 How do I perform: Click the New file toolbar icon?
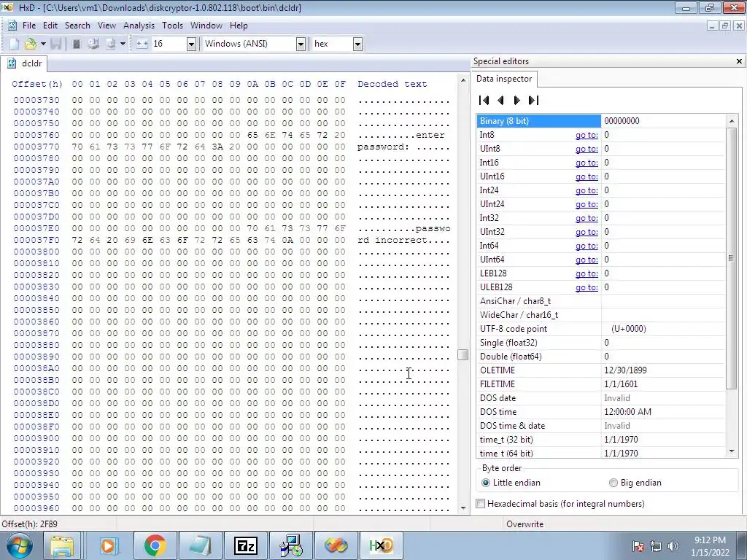click(15, 44)
